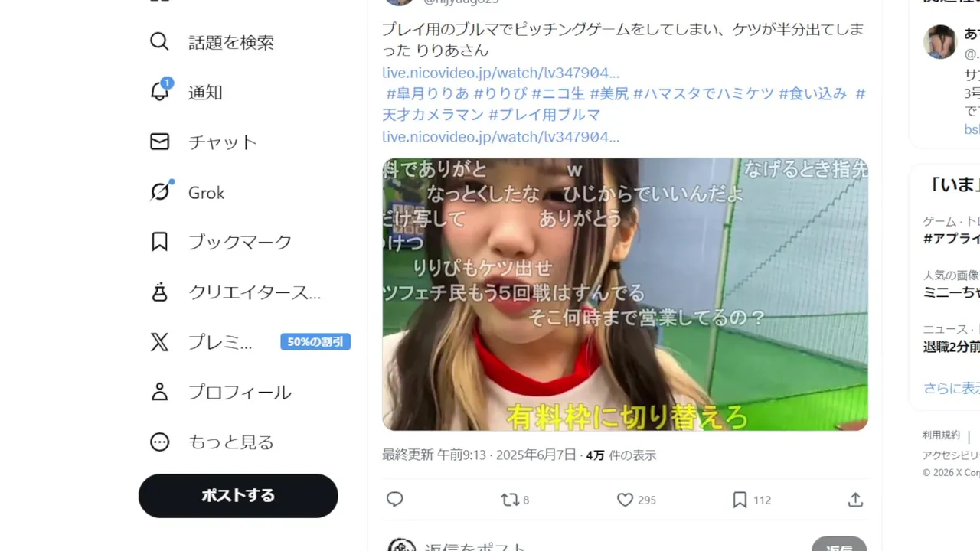This screenshot has width=980, height=551.
Task: Expand the もっと見る more menu
Action: (159, 442)
